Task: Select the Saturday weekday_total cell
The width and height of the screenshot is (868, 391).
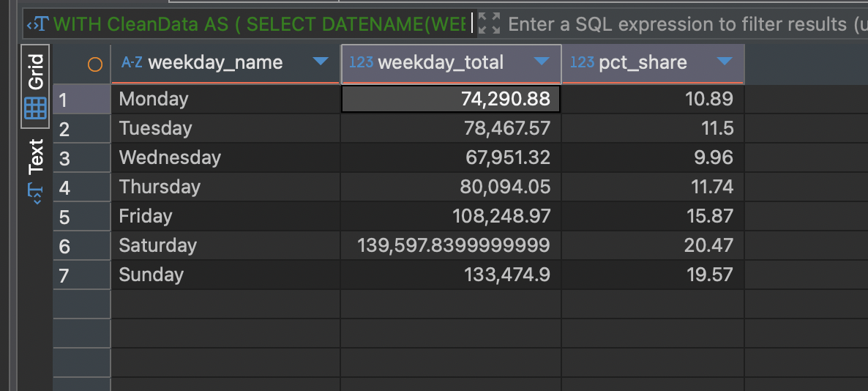Action: tap(451, 245)
